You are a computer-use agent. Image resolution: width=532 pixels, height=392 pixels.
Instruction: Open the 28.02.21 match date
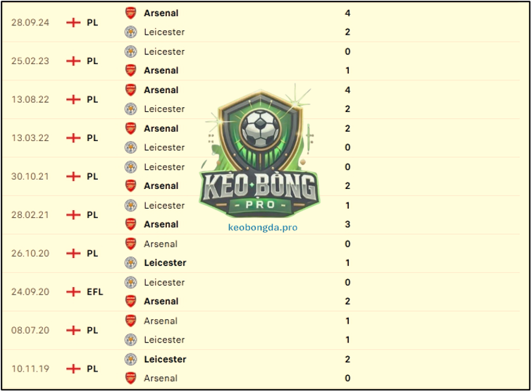(30, 215)
